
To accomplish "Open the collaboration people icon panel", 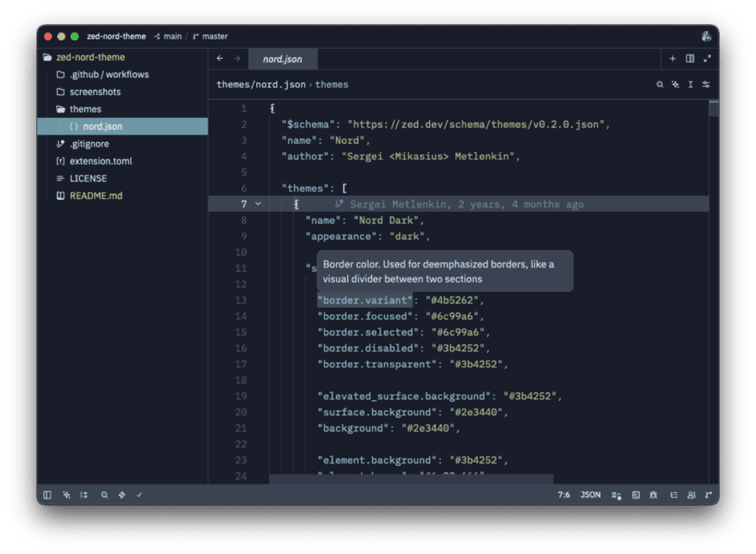I will 691,494.
